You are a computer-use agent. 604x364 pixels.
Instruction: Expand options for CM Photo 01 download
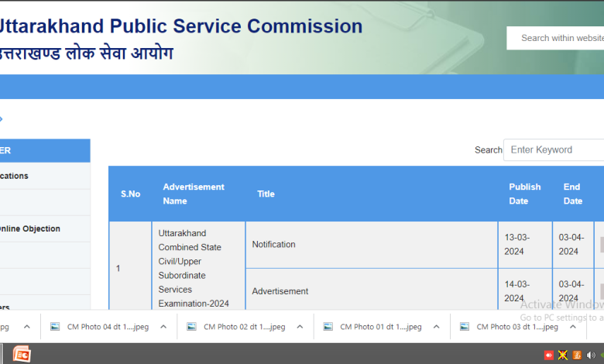(x=436, y=327)
